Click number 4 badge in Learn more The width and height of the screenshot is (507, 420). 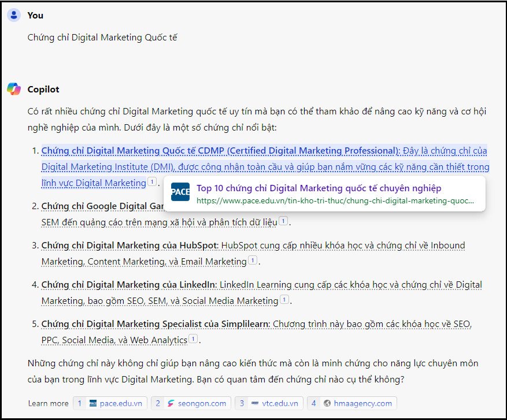click(314, 403)
